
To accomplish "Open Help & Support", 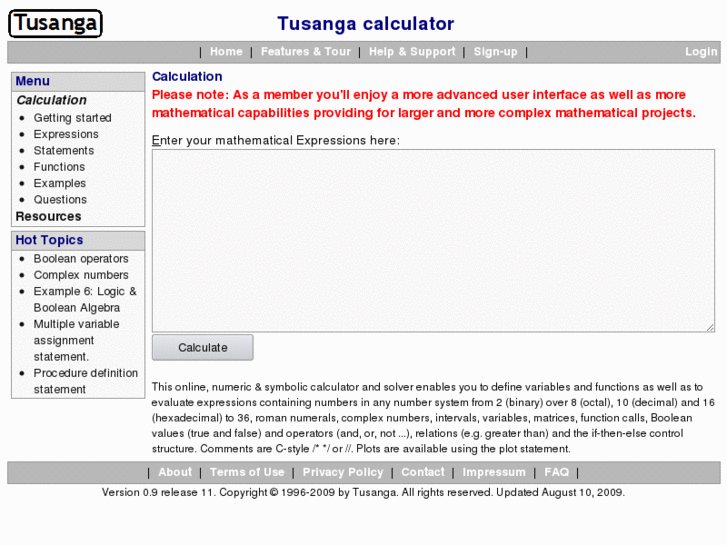I will click(x=412, y=51).
